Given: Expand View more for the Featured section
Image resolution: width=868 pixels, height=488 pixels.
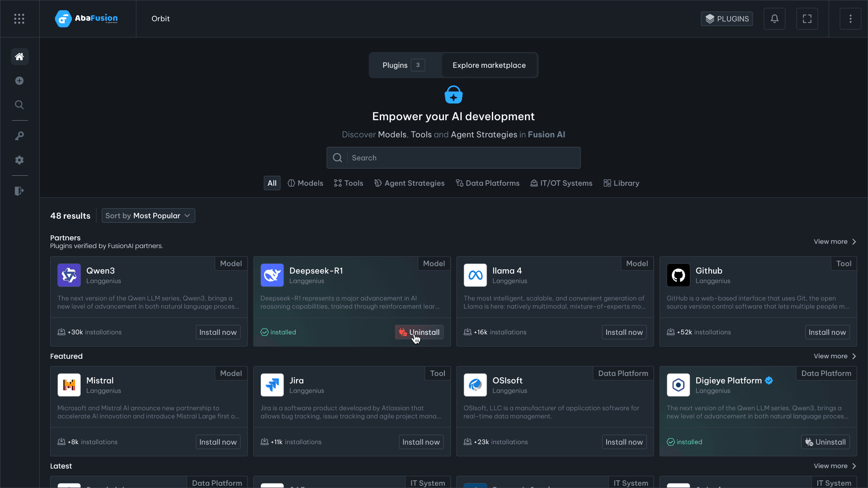Looking at the screenshot, I should pyautogui.click(x=835, y=356).
